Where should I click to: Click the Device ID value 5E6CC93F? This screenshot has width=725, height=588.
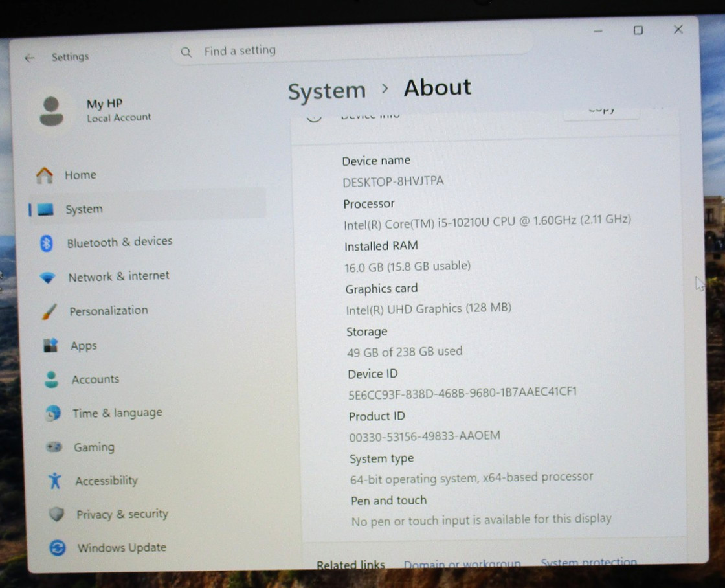click(x=462, y=393)
